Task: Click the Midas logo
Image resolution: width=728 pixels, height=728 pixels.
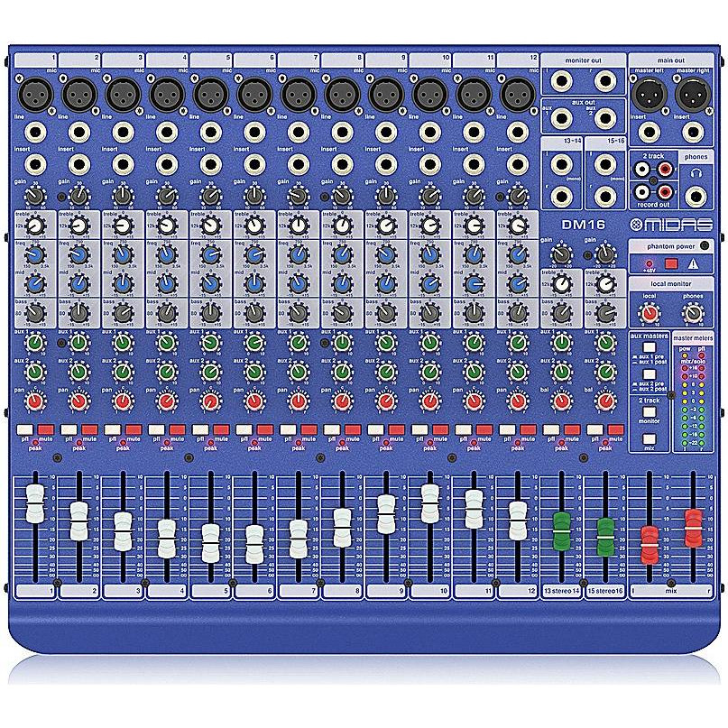Action: (x=671, y=225)
